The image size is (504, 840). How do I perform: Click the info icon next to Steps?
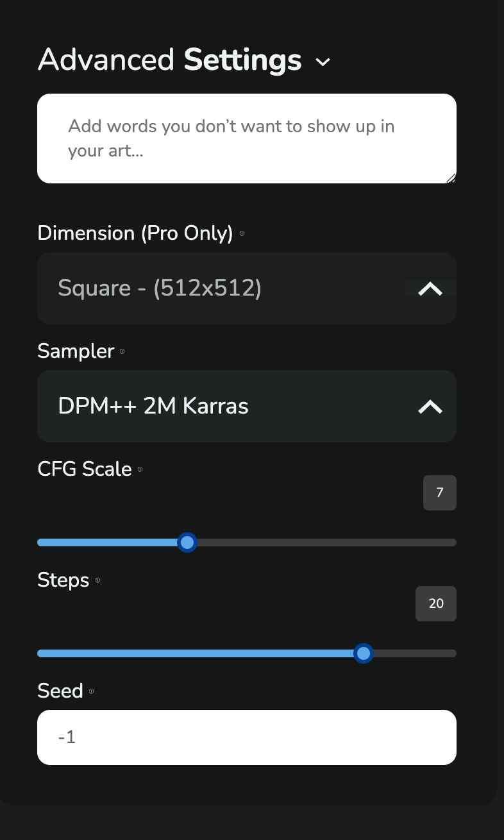click(97, 580)
